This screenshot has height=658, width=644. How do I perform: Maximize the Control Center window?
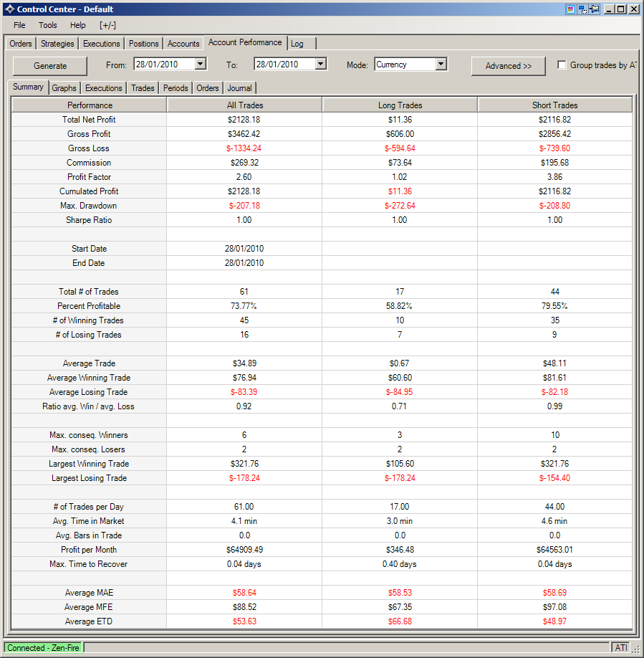tap(621, 9)
